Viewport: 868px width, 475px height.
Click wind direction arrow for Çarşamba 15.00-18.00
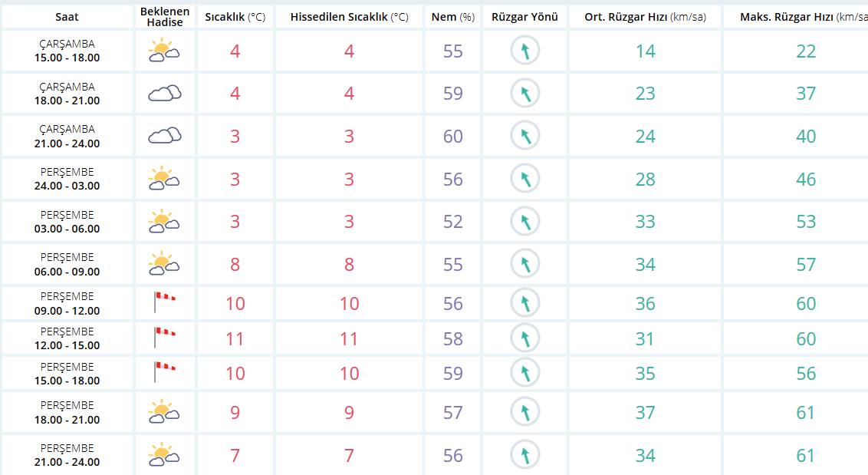[x=525, y=51]
